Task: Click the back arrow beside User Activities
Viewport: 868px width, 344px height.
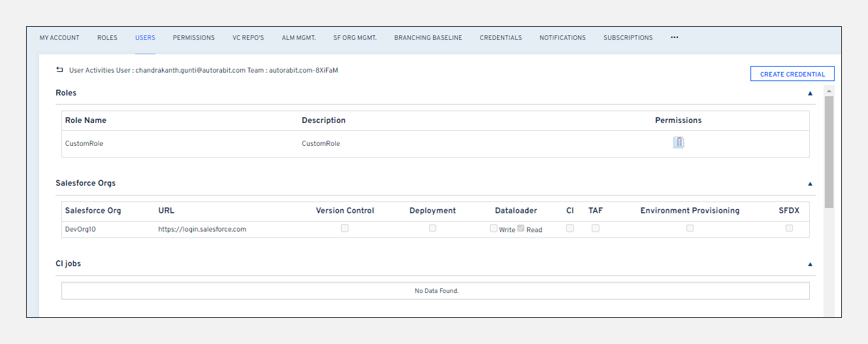Action: click(60, 69)
